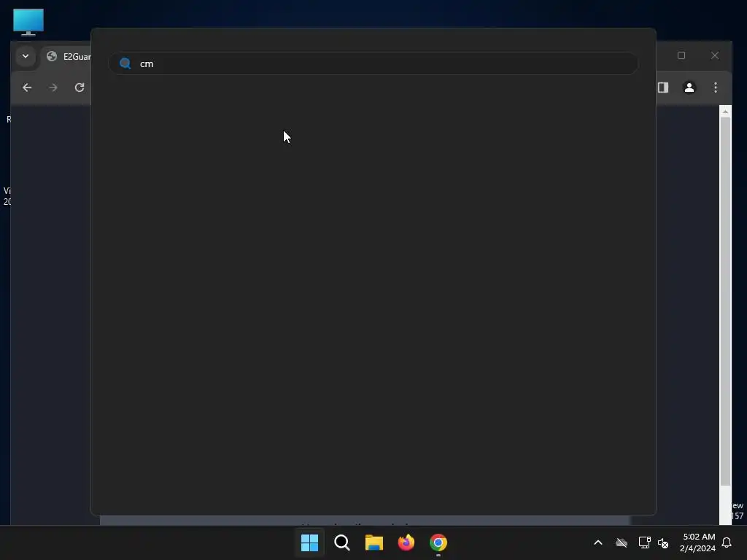Open Chrome's three-dot menu

(716, 87)
